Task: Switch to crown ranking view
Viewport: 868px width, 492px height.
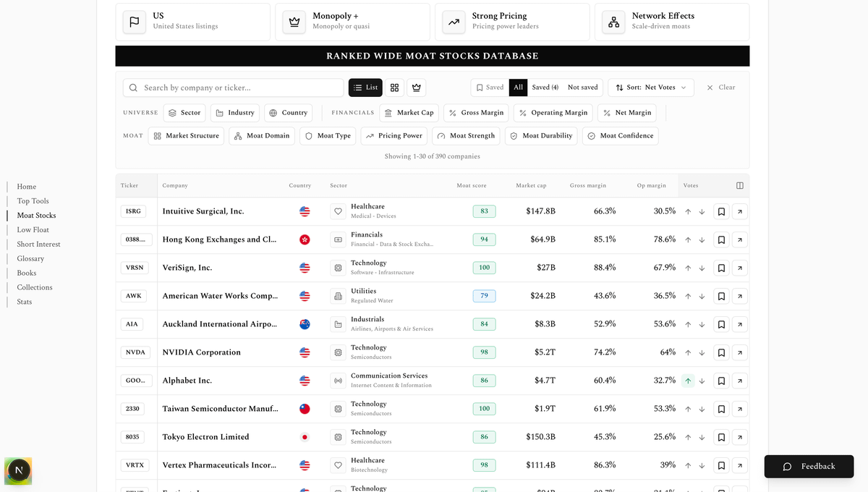Action: tap(416, 88)
